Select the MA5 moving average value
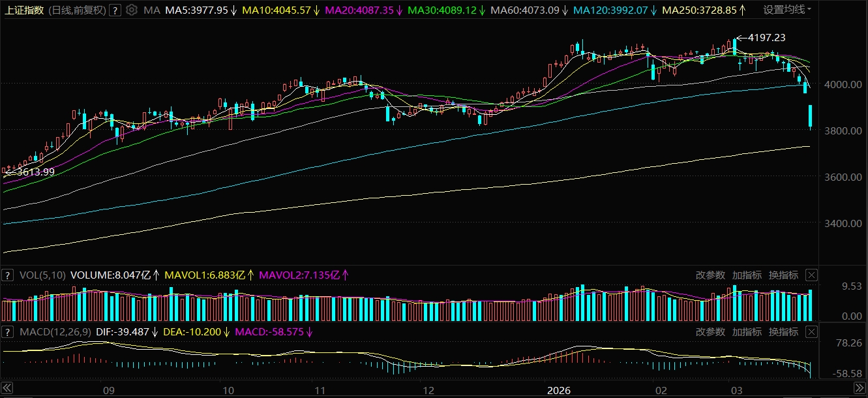The width and height of the screenshot is (868, 398). pyautogui.click(x=196, y=10)
